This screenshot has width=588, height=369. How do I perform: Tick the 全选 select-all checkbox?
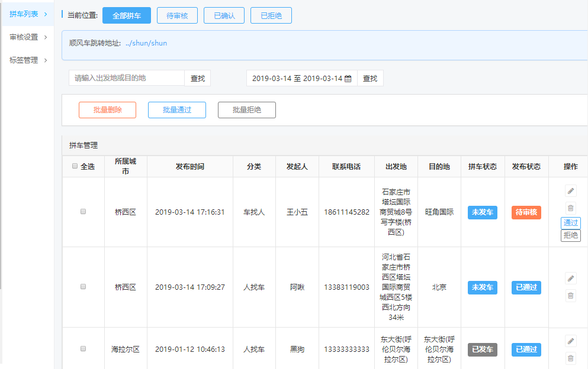point(75,166)
